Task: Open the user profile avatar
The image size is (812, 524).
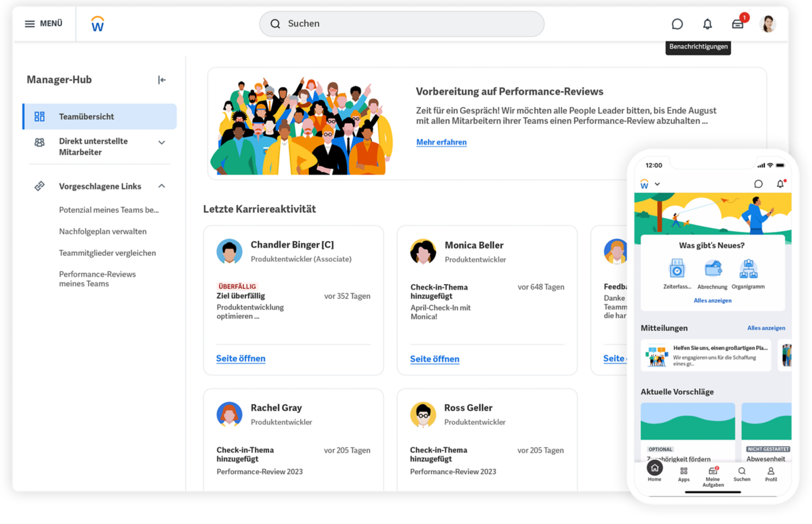Action: (x=768, y=24)
